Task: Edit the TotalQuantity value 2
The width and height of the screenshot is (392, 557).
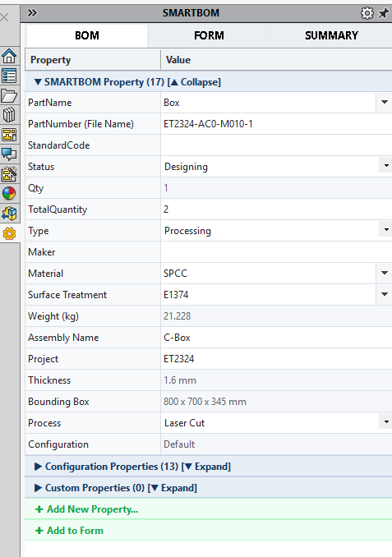Action: 276,209
